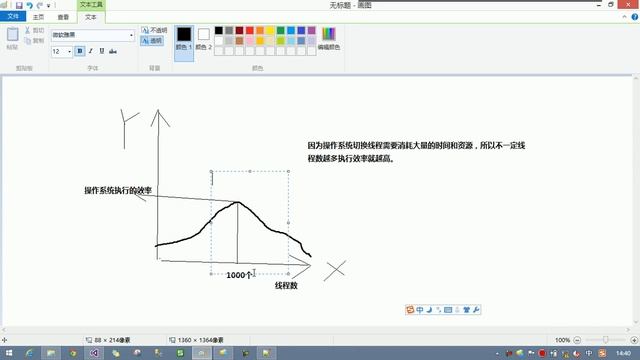Redo the last undone action

tap(40, 5)
